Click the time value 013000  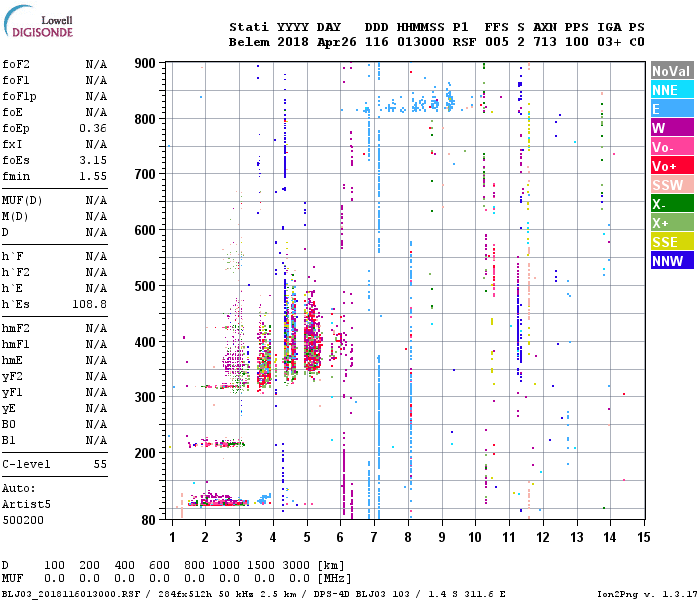(x=421, y=42)
